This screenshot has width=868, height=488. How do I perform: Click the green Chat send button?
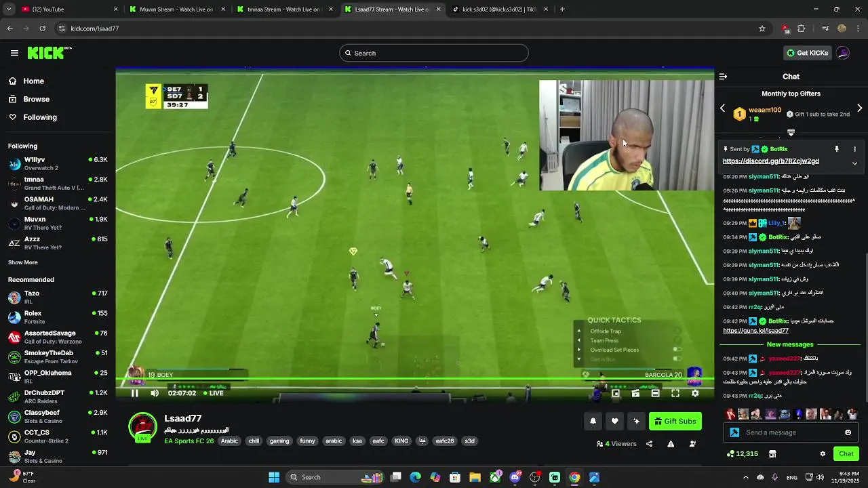pos(846,453)
